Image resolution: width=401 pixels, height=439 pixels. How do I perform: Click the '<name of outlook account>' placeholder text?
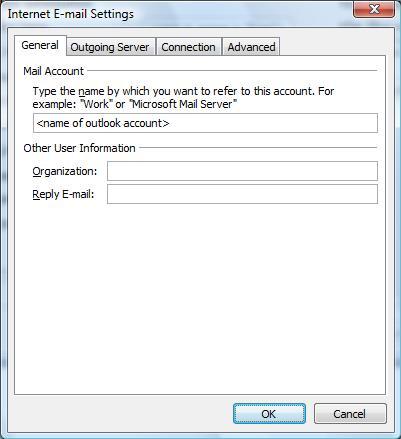pos(103,123)
